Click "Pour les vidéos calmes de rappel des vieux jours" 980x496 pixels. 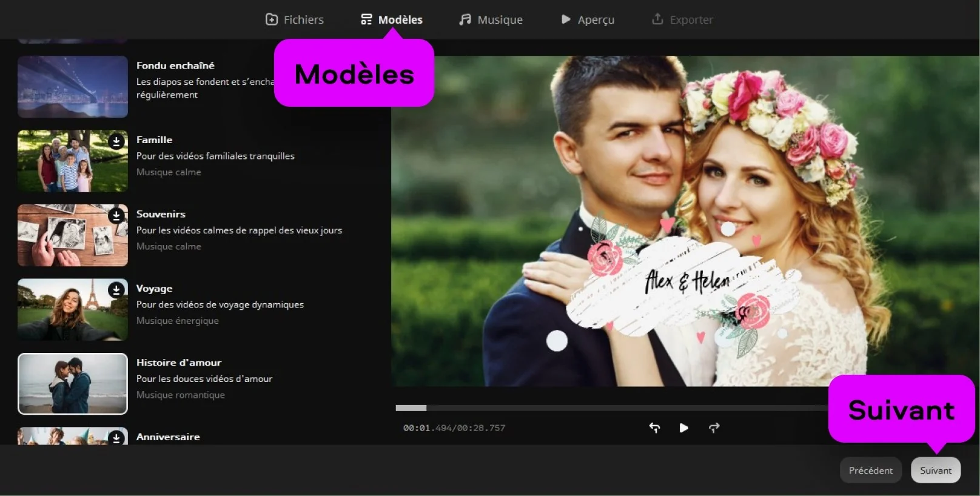coord(239,230)
